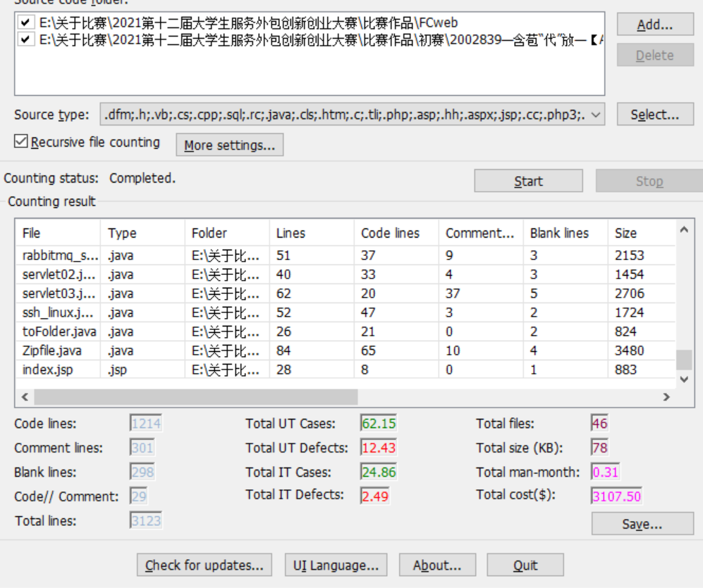This screenshot has width=703, height=588.
Task: Select the index.jsp file row
Action: (x=346, y=369)
